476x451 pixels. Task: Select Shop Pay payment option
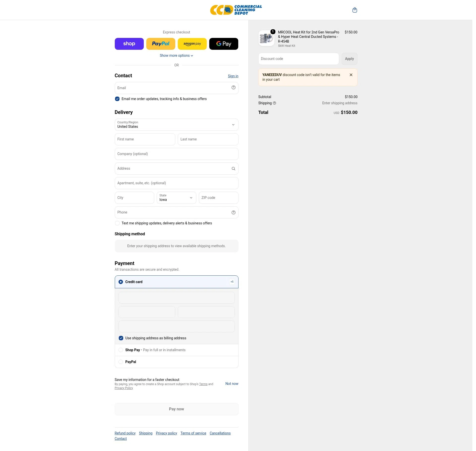121,350
